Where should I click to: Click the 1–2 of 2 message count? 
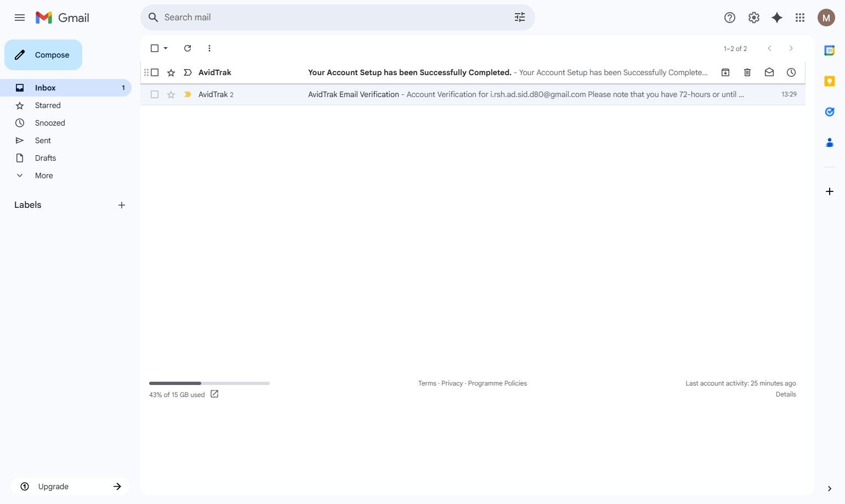click(735, 48)
